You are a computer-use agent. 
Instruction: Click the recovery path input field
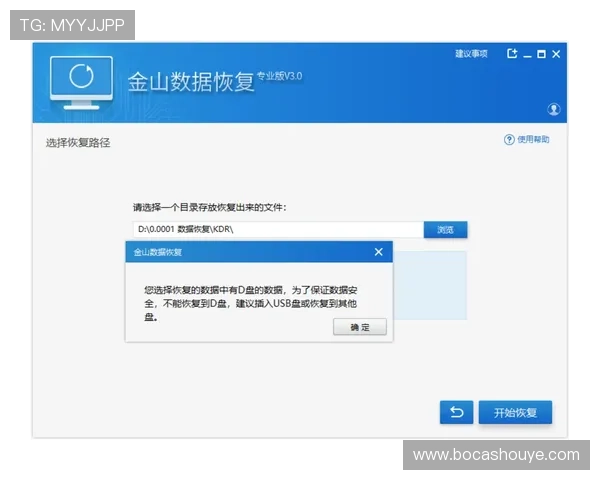point(278,229)
